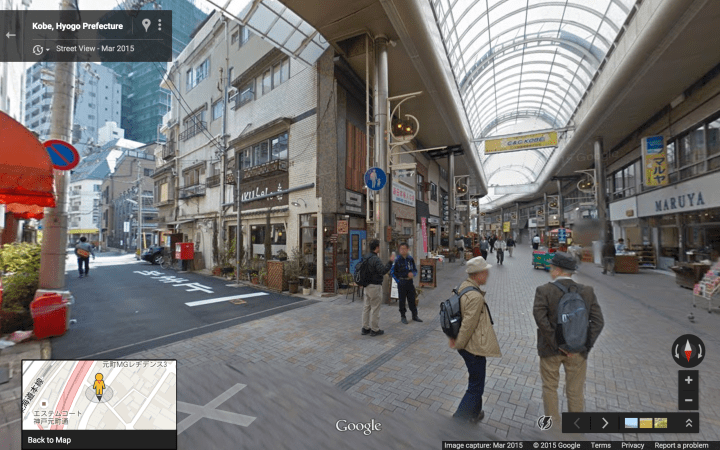
Task: Click the compass to reset north
Action: (x=688, y=350)
